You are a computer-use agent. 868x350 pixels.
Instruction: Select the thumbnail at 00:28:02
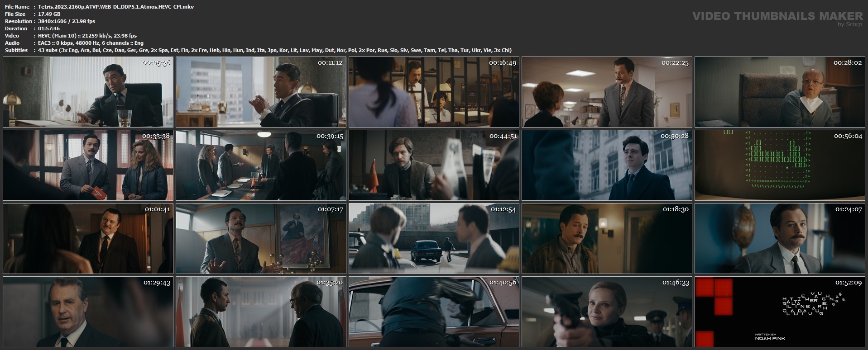click(780, 92)
